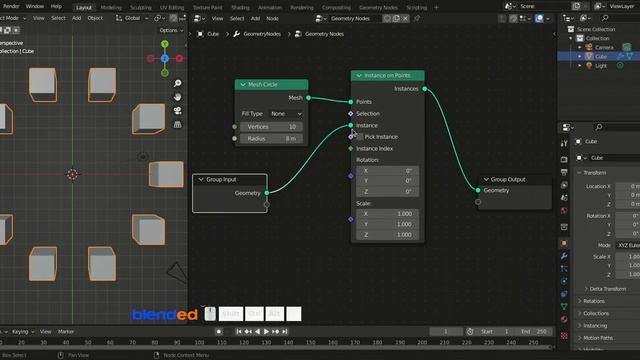The image size is (640, 360).
Task: Open the Fill Type None dropdown
Action: [x=286, y=114]
